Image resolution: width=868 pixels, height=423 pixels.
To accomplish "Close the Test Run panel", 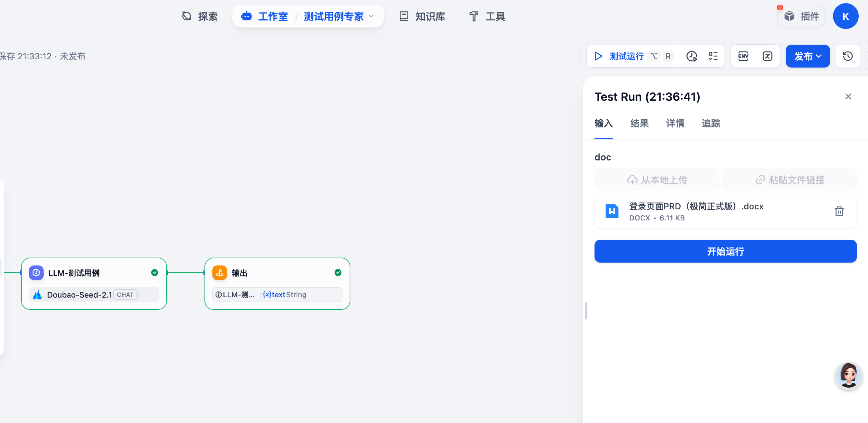I will 848,96.
